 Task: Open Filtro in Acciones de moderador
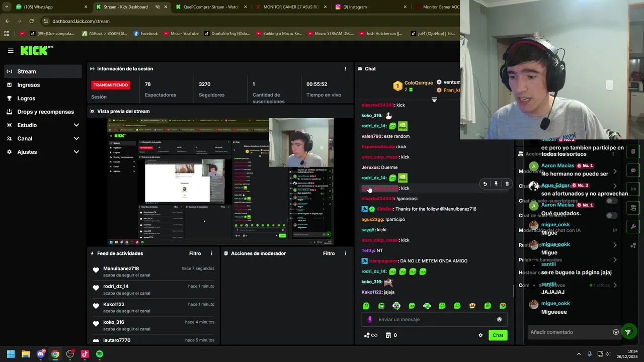click(329, 253)
